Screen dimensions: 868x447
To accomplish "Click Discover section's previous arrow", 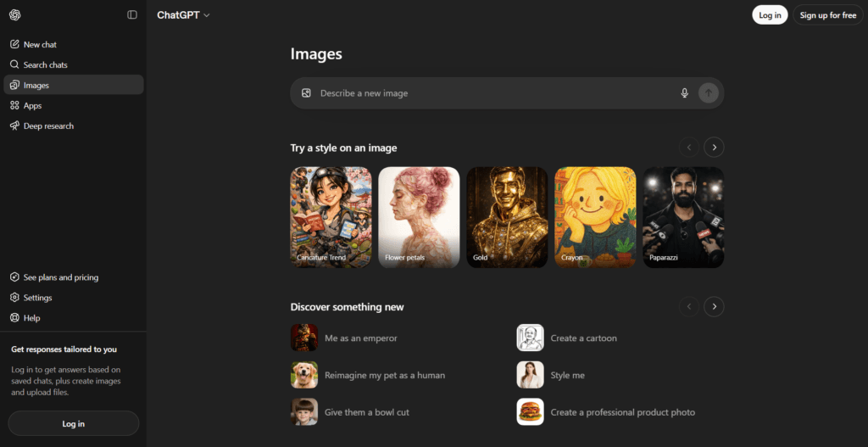I will click(689, 306).
